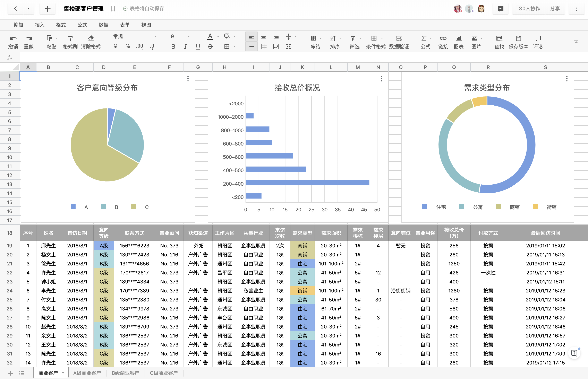The image size is (588, 379).
Task: Select row header 19
Action: point(10,246)
